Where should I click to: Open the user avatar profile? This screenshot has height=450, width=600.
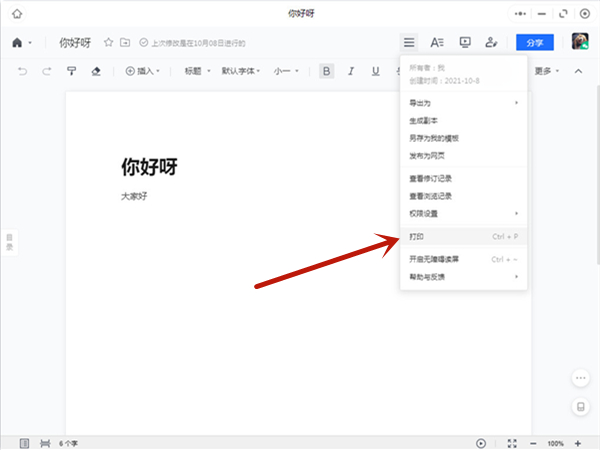(580, 41)
